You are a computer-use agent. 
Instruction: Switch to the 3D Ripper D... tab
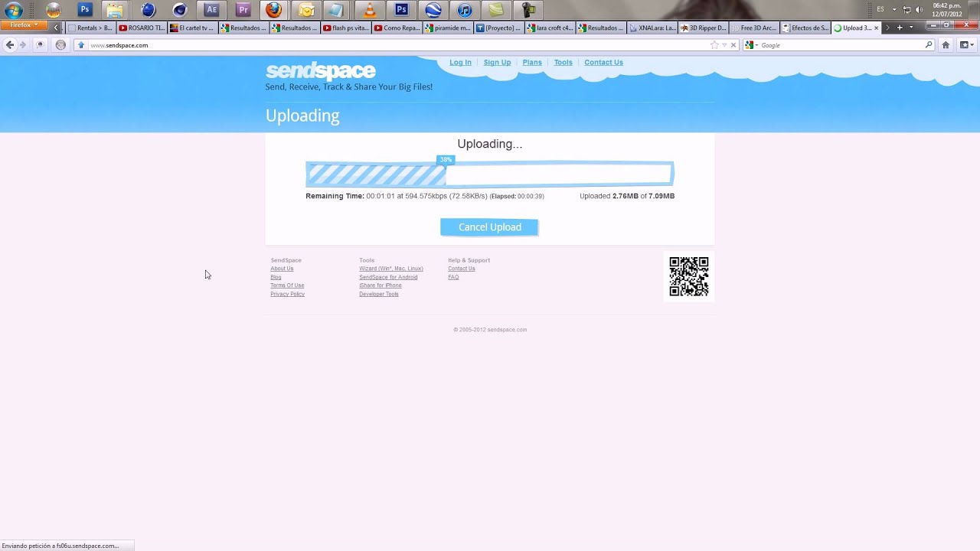coord(704,28)
